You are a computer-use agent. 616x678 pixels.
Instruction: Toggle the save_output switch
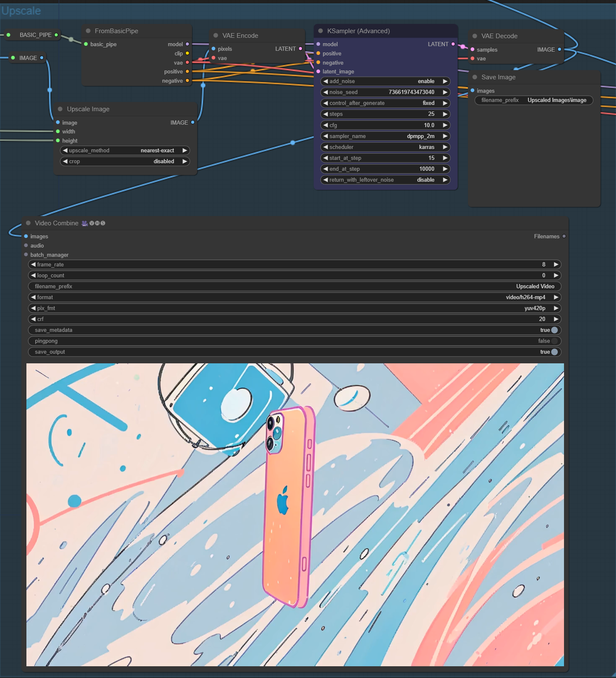click(554, 352)
